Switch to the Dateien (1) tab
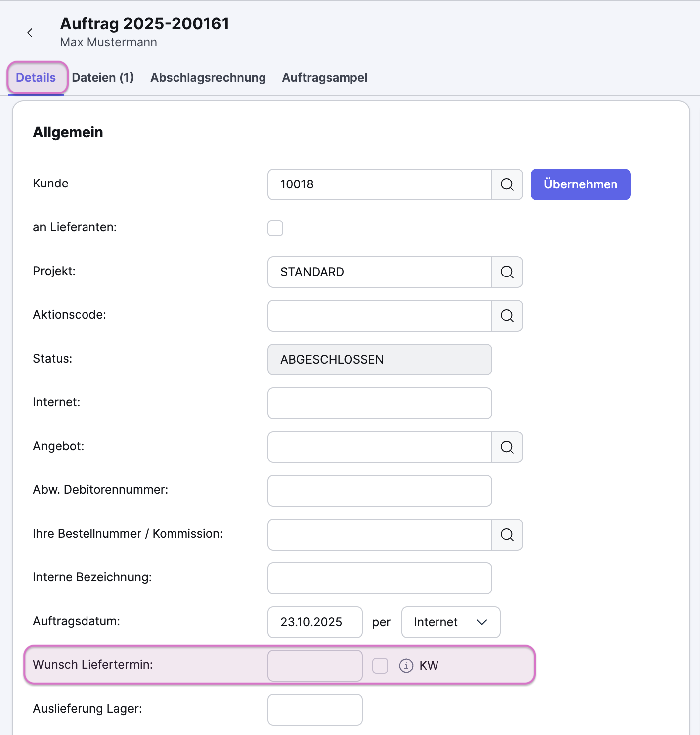This screenshot has height=735, width=700. [103, 78]
